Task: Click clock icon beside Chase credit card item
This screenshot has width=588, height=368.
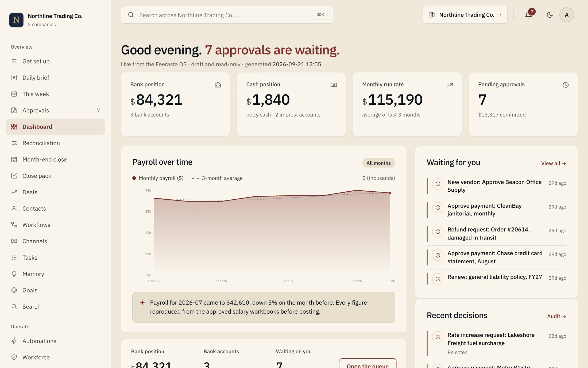Action: 438,255
